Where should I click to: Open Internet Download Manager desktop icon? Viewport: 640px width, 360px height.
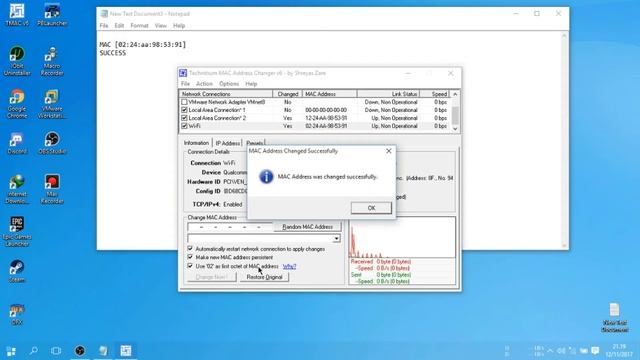click(x=17, y=189)
